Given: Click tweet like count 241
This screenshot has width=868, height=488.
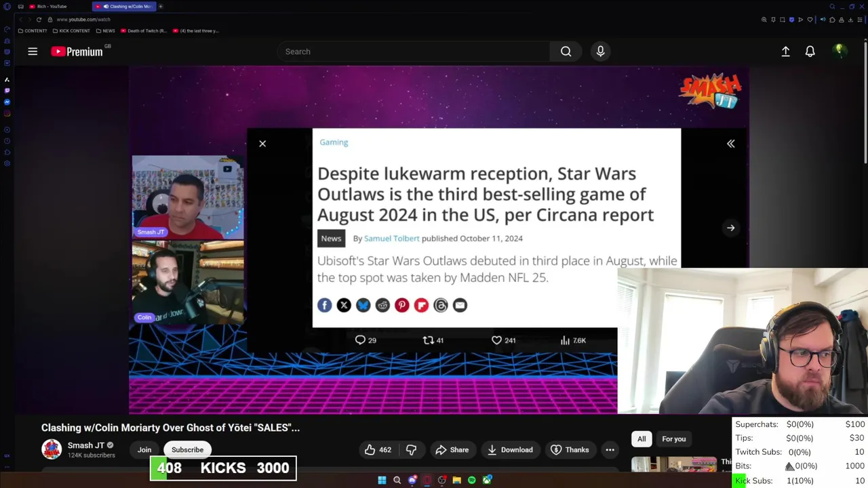Looking at the screenshot, I should pyautogui.click(x=503, y=340).
